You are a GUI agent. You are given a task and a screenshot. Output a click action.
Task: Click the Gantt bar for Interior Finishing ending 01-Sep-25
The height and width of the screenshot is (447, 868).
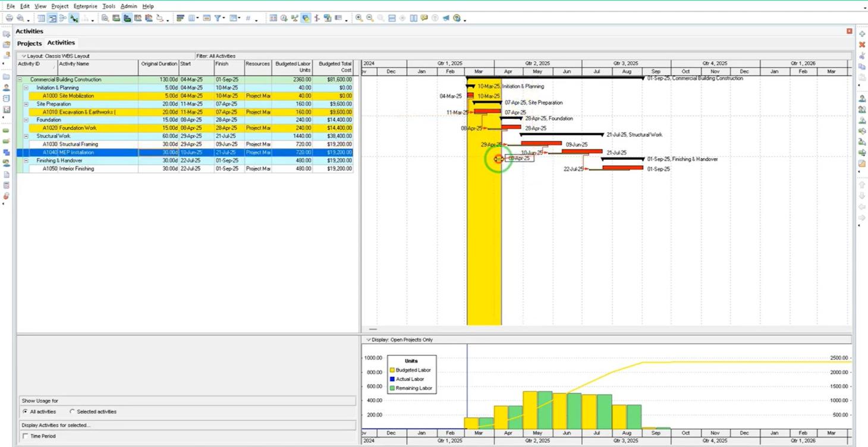pos(623,168)
